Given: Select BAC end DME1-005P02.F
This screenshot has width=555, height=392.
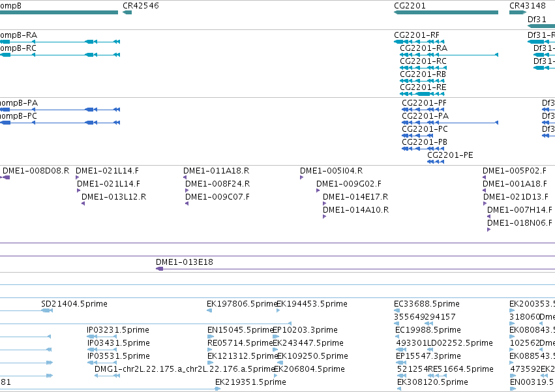Looking at the screenshot, I should point(515,171).
